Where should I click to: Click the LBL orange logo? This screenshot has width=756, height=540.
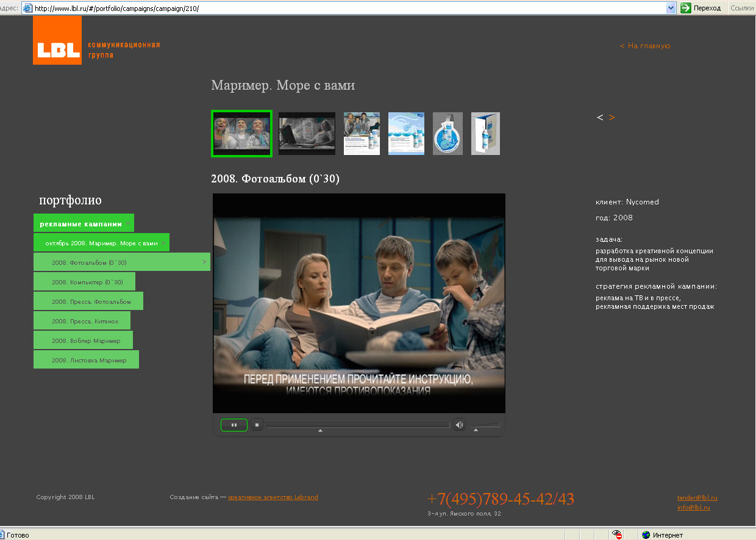click(57, 40)
